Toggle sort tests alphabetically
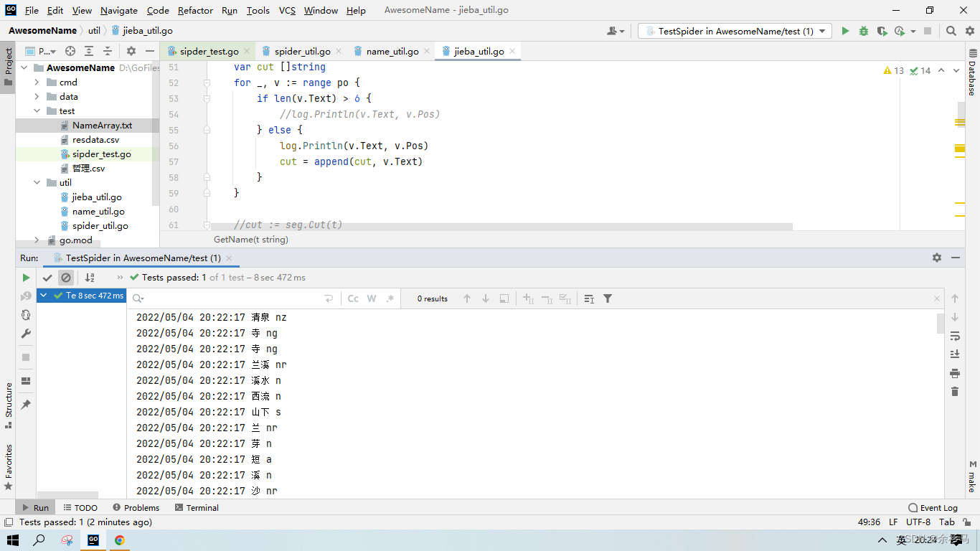 pyautogui.click(x=90, y=278)
